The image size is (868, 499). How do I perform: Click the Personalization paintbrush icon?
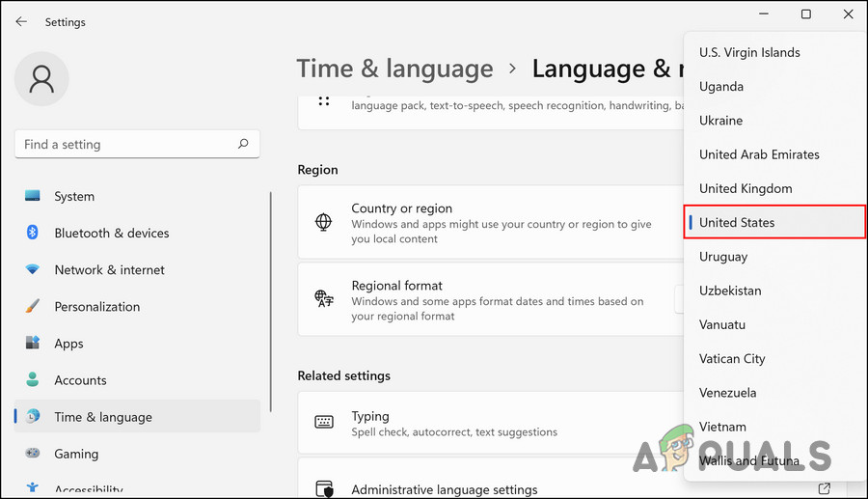(x=33, y=306)
